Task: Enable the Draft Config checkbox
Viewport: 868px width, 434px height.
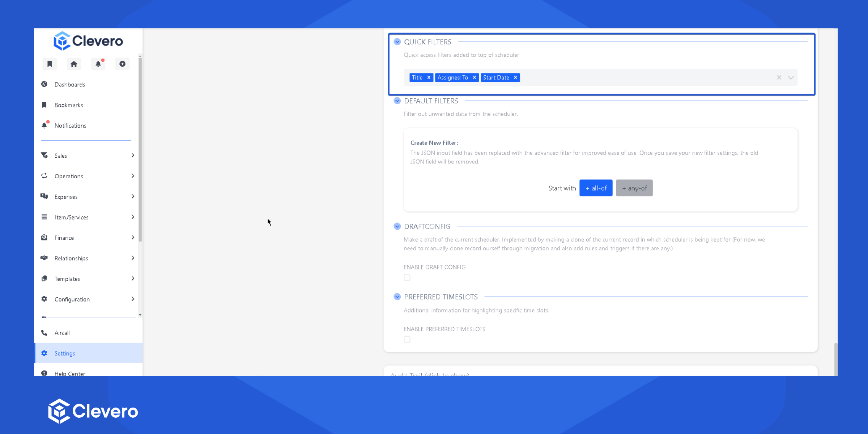Action: pos(407,277)
